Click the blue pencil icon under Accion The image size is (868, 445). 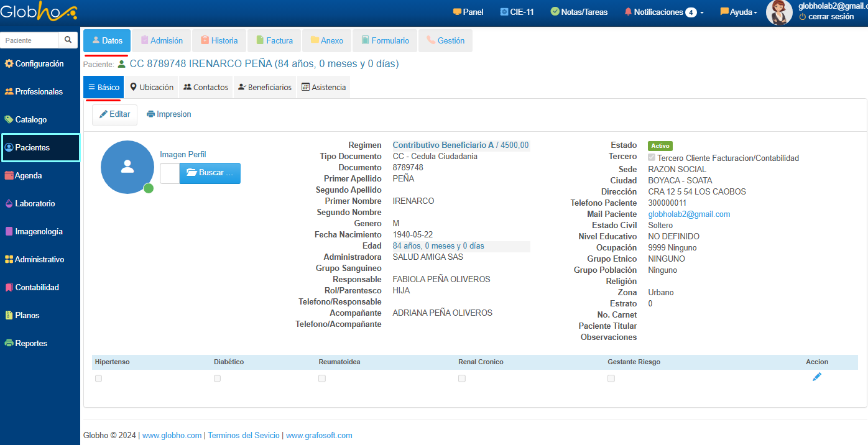pyautogui.click(x=816, y=377)
